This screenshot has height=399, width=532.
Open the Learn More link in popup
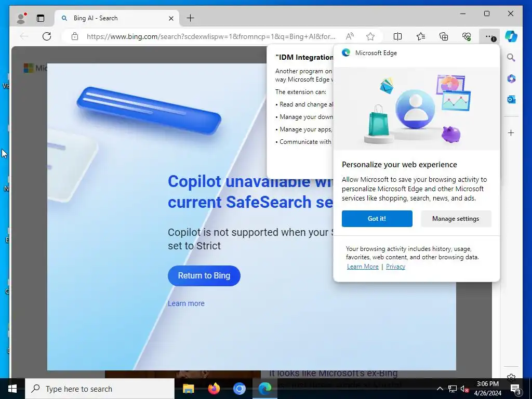363,267
